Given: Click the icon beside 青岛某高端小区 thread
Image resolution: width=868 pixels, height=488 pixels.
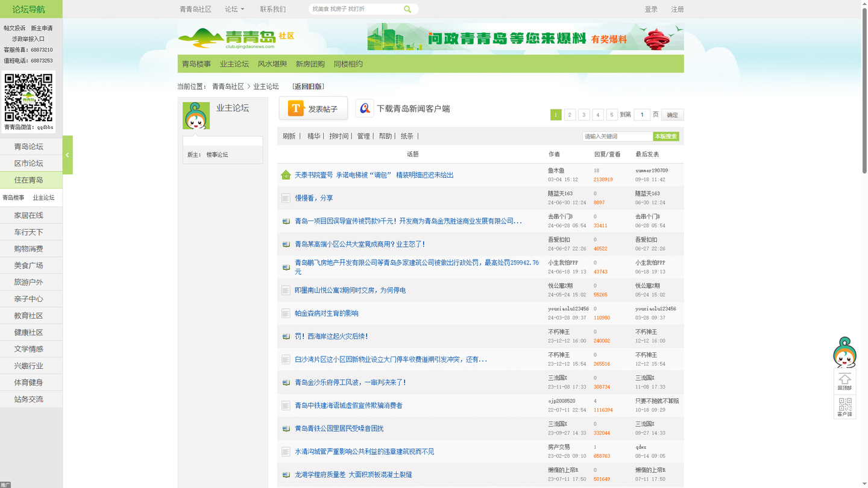Looking at the screenshot, I should (x=286, y=244).
